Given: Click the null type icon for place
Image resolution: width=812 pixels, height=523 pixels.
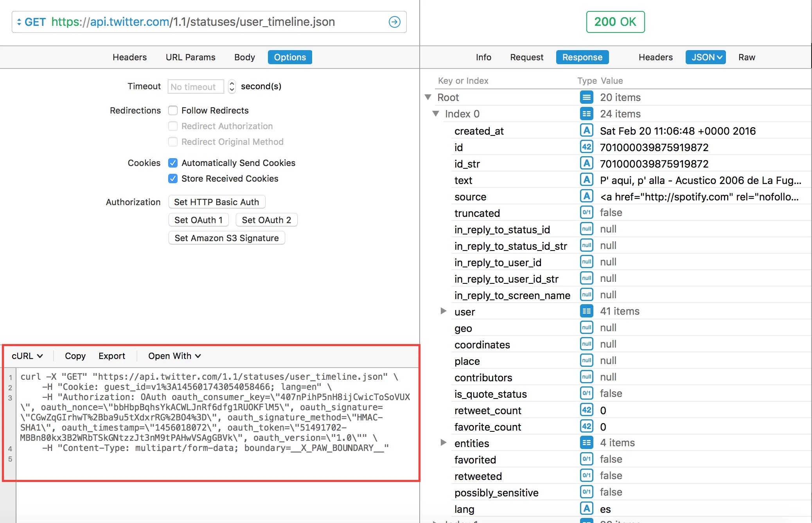Looking at the screenshot, I should click(586, 361).
